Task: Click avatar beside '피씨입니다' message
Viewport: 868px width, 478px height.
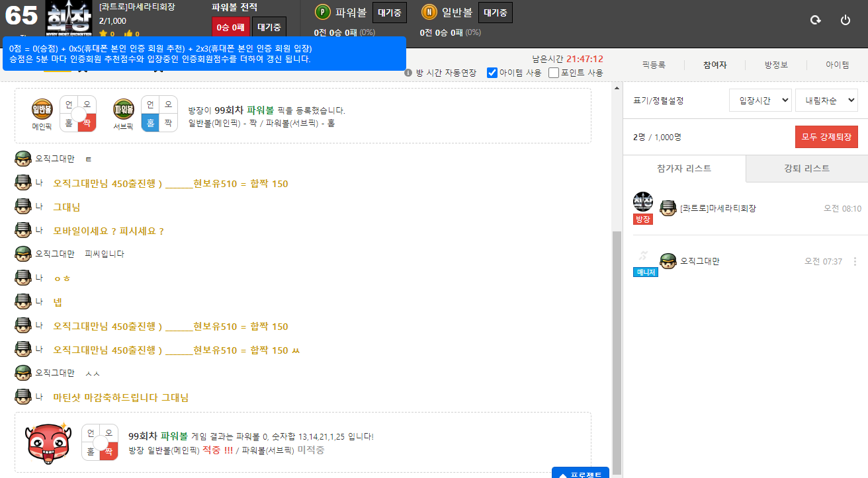Action: pyautogui.click(x=23, y=254)
